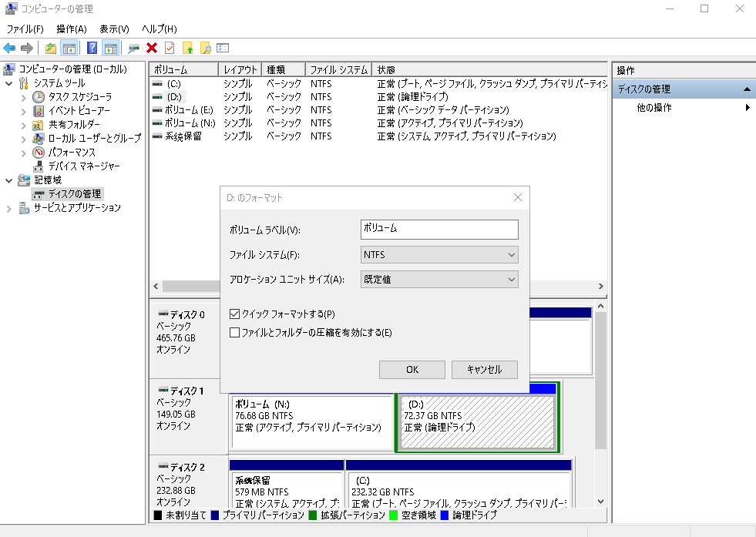756x537 pixels.
Task: Click the up-arrow folder toolbar icon
Action: (x=188, y=47)
